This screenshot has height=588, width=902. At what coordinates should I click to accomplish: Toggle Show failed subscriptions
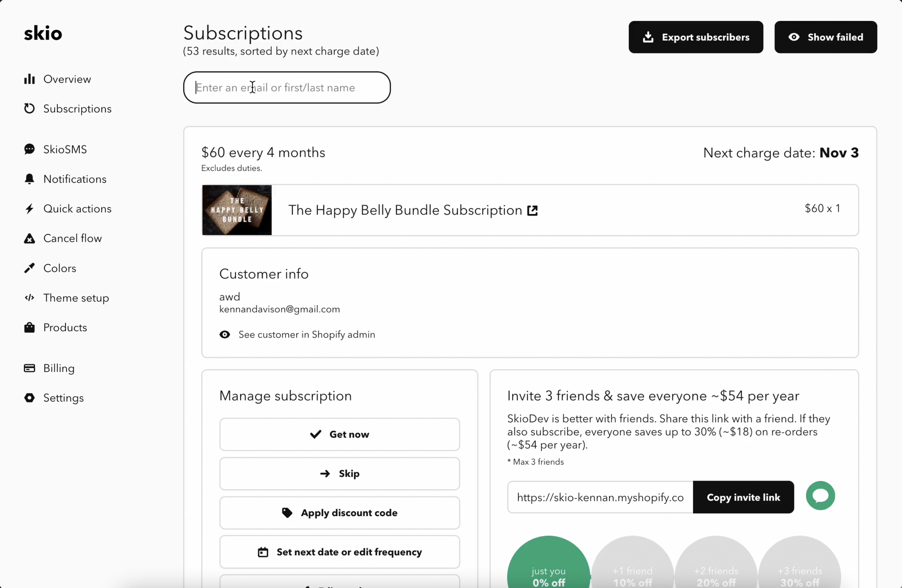826,37
